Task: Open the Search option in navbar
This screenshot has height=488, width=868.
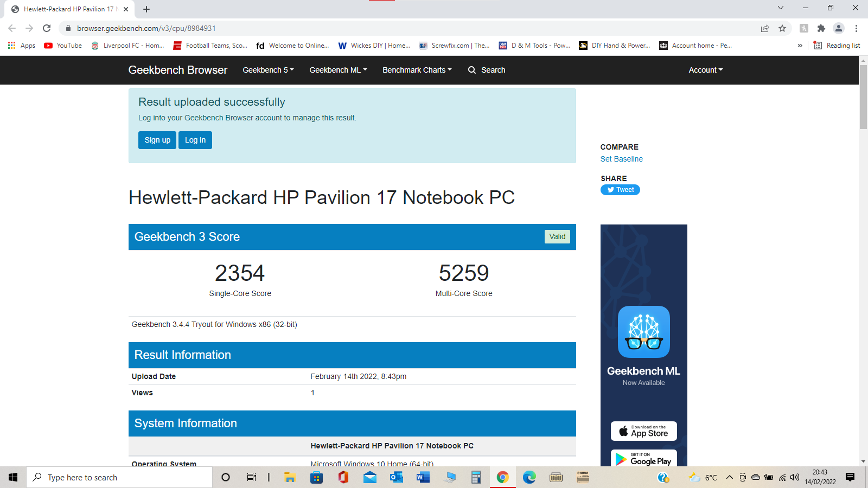Action: [x=487, y=70]
